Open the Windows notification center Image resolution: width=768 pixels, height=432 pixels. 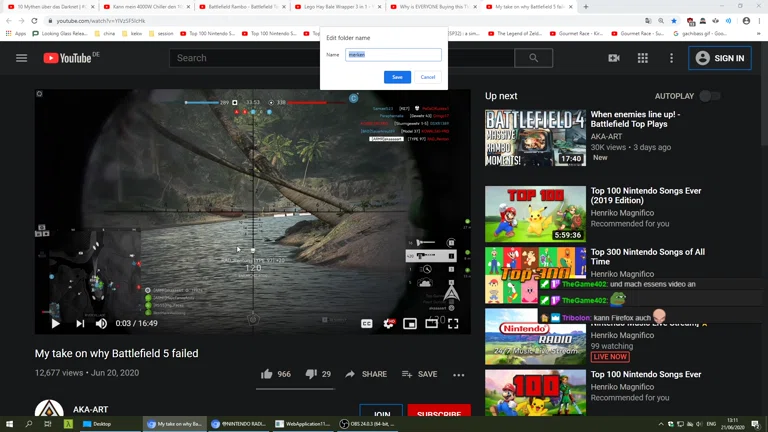756,424
